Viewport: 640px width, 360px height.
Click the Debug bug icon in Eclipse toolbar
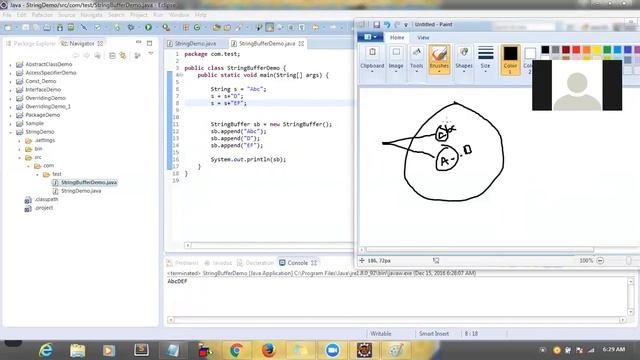[x=131, y=27]
